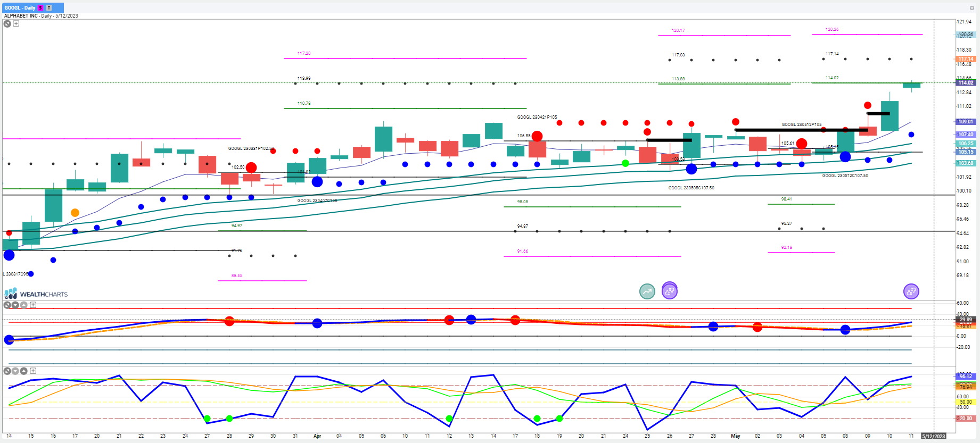Add indicator to bottom oscillator pane

(x=33, y=371)
